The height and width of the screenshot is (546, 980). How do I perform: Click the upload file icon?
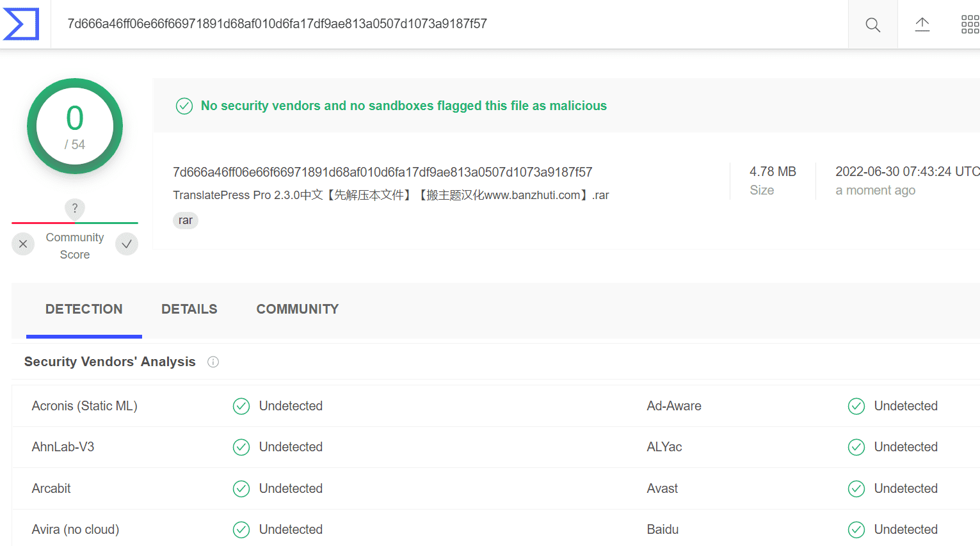(922, 24)
